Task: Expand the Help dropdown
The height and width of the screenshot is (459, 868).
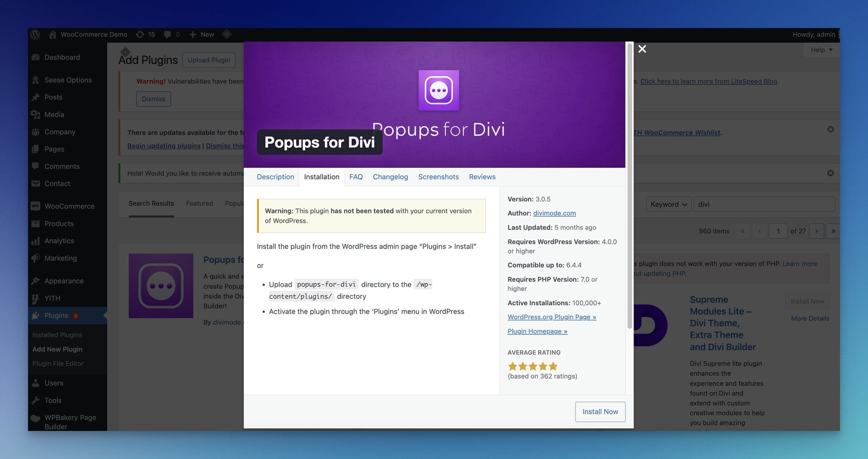Action: (x=821, y=50)
